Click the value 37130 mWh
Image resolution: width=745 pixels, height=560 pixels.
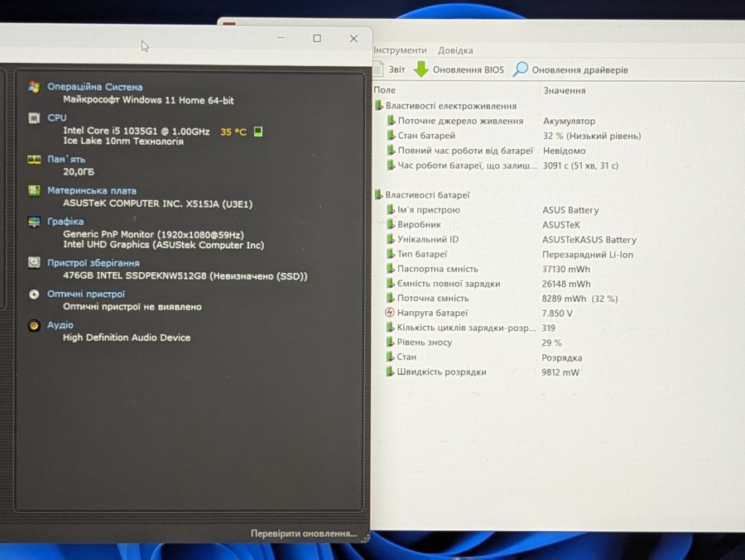pyautogui.click(x=566, y=269)
